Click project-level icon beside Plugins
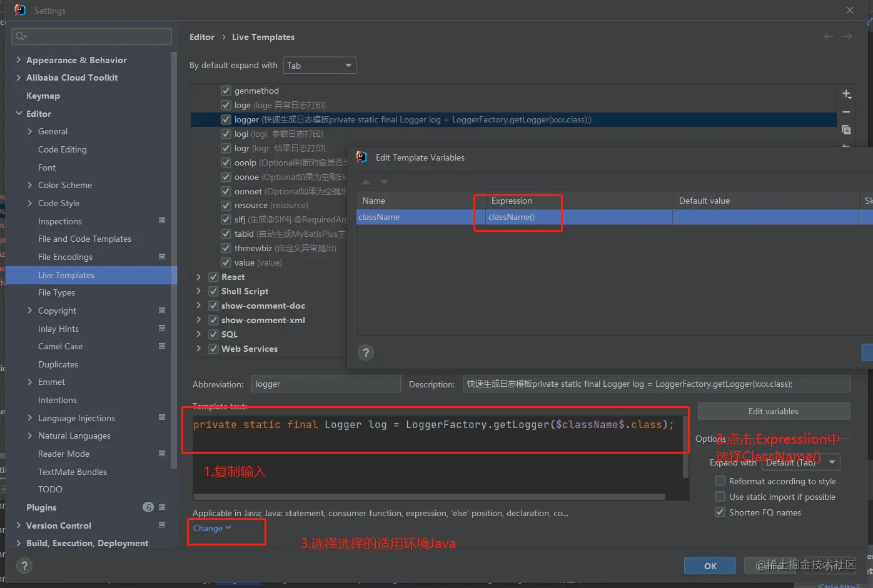873x588 pixels. pos(162,507)
